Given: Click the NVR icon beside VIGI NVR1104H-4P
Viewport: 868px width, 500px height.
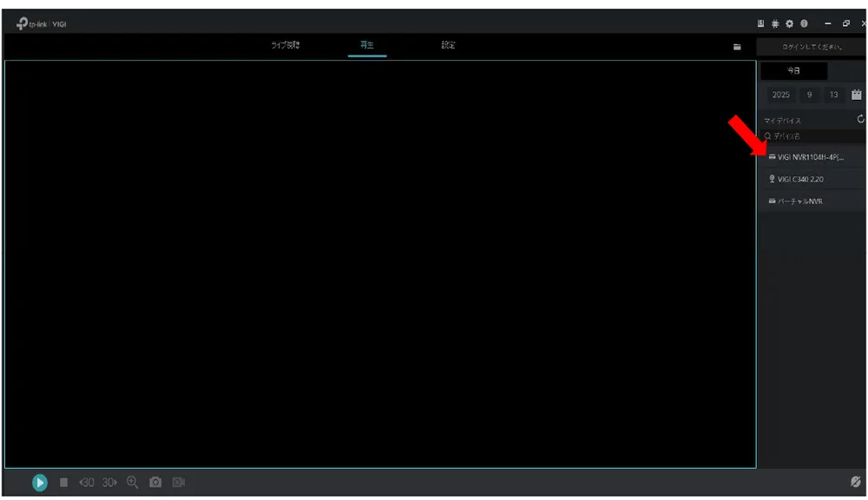Looking at the screenshot, I should point(772,157).
